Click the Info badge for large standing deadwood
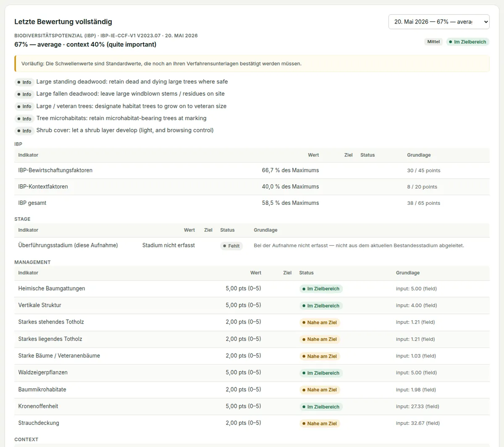This screenshot has width=504, height=447. (24, 82)
